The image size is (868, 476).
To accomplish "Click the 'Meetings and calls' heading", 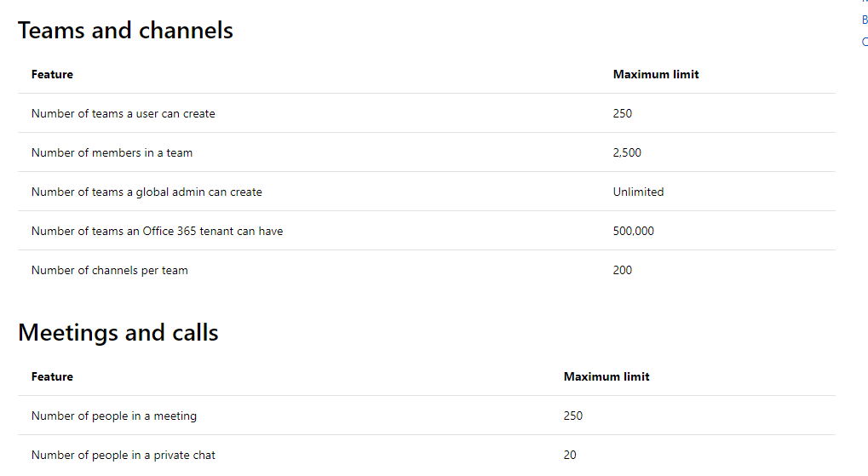I will 118,332.
